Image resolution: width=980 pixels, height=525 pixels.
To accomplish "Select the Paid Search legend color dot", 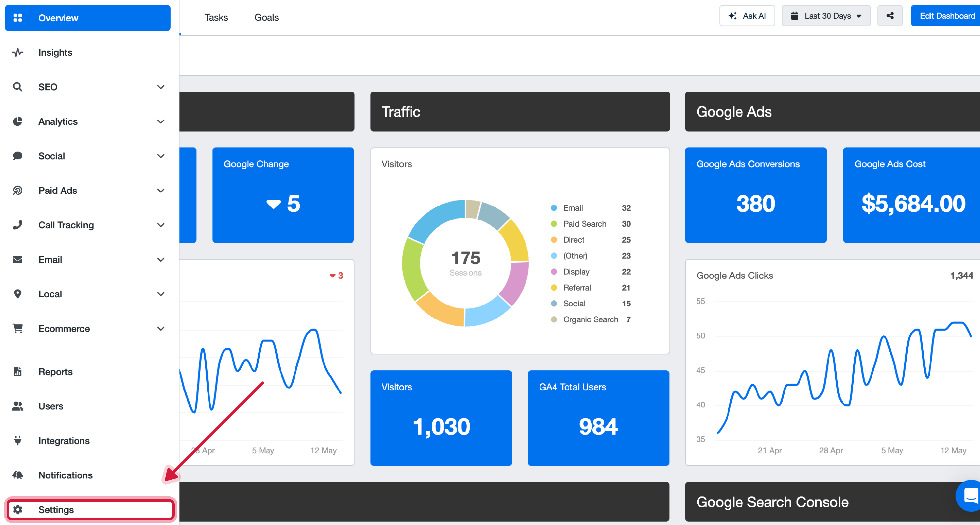I will coord(554,224).
